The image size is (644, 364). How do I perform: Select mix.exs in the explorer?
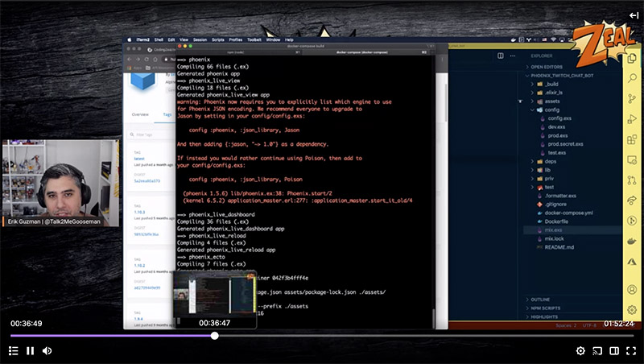tap(553, 230)
